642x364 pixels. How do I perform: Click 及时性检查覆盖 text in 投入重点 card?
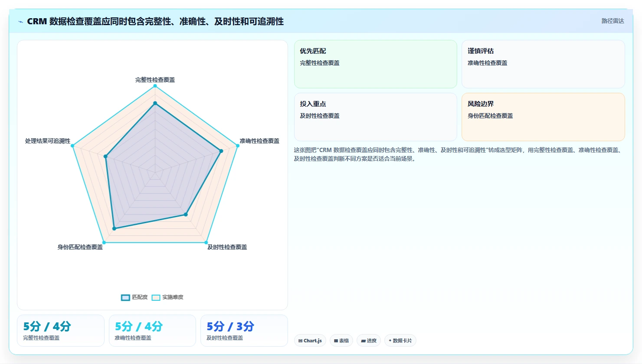(320, 116)
